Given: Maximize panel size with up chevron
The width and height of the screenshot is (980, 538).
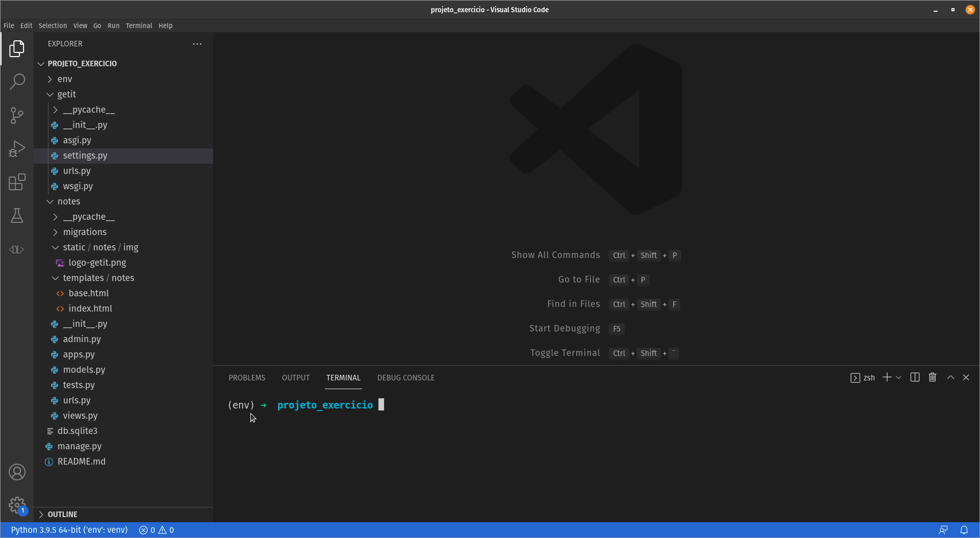Looking at the screenshot, I should [x=950, y=377].
